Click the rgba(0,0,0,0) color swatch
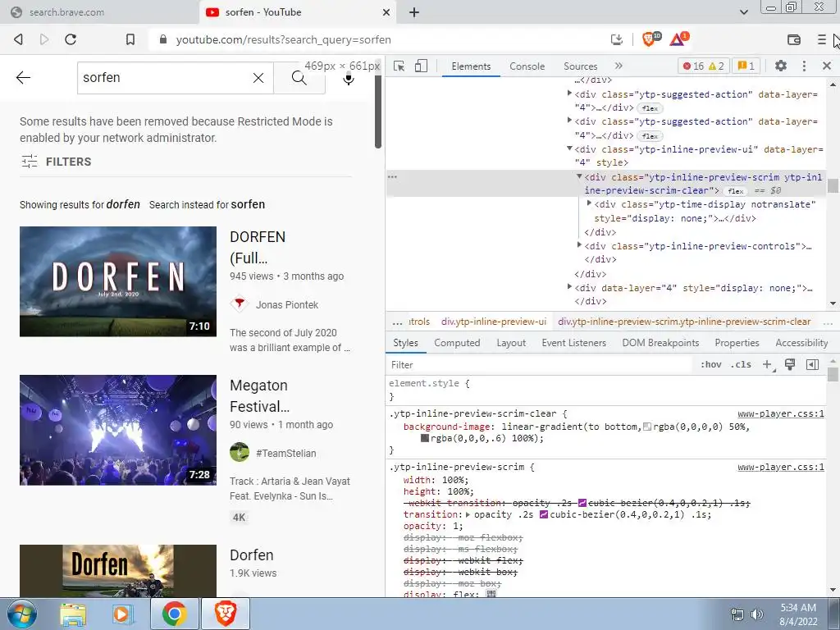Viewport: 840px width, 630px height. point(647,427)
